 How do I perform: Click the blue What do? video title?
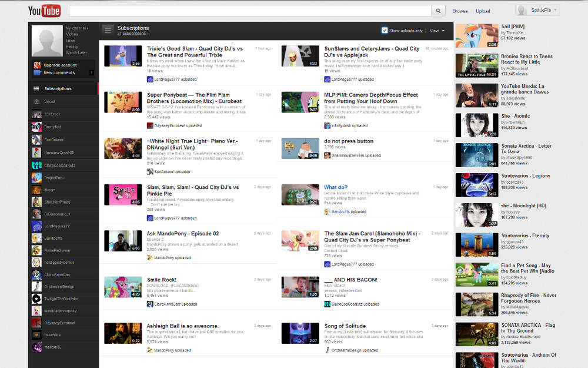[x=336, y=187]
